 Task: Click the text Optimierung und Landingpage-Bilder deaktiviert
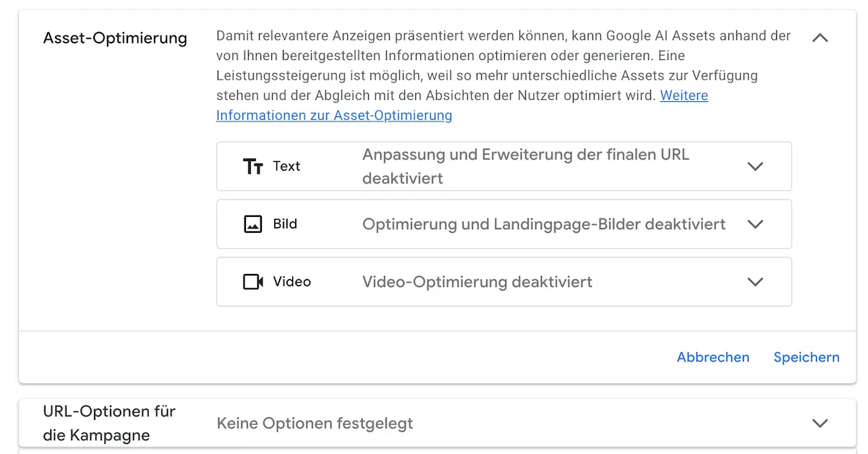coord(542,224)
